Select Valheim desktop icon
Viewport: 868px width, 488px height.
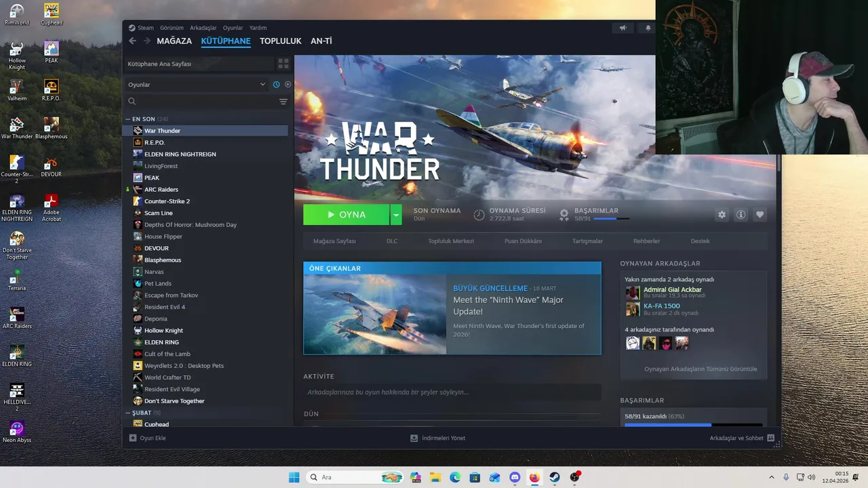[17, 90]
